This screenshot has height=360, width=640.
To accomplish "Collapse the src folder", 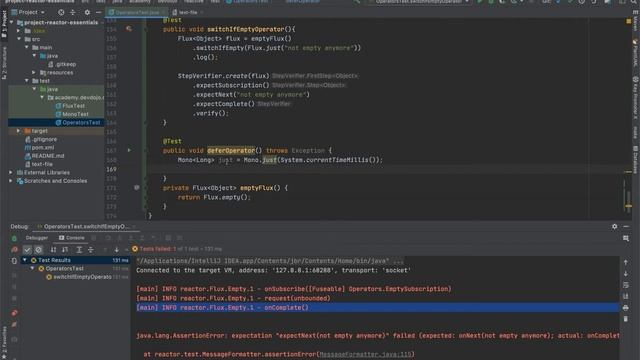I will click(19, 39).
